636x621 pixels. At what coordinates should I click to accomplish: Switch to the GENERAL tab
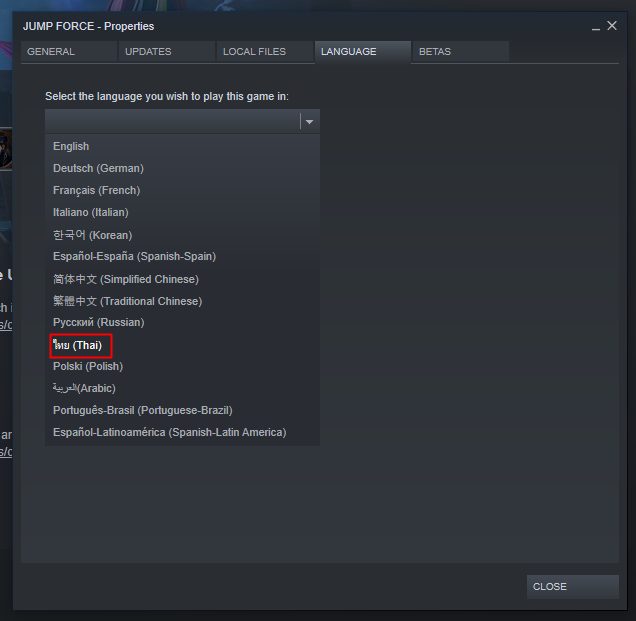pos(69,52)
